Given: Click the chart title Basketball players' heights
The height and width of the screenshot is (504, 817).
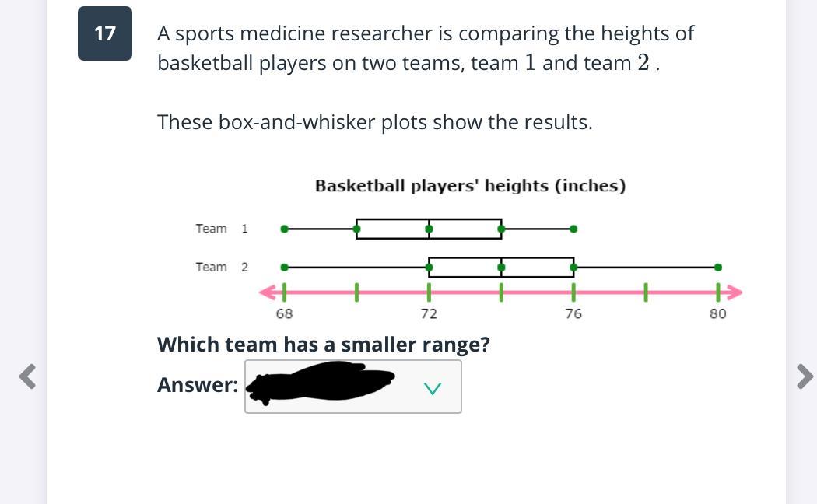Looking at the screenshot, I should coord(470,186).
